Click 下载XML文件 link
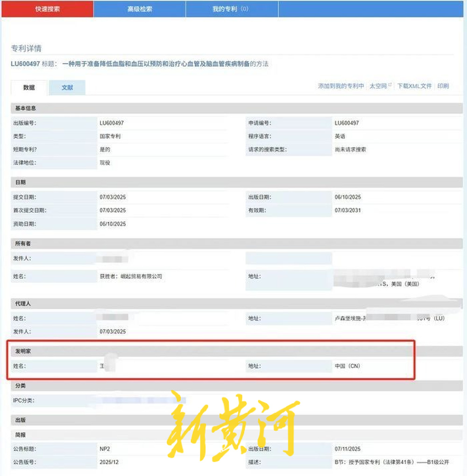This screenshot has width=467, height=476. tap(414, 86)
